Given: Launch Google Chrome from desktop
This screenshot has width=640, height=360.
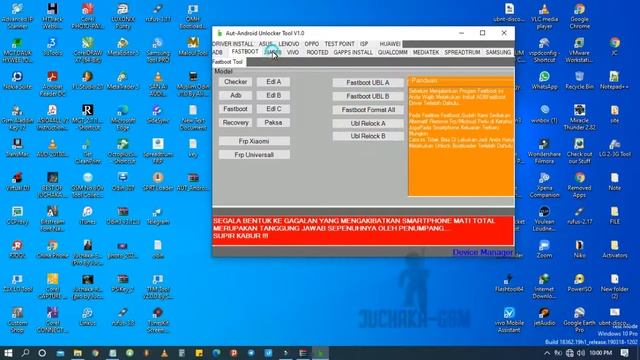Looking at the screenshot, I should coord(580,16).
